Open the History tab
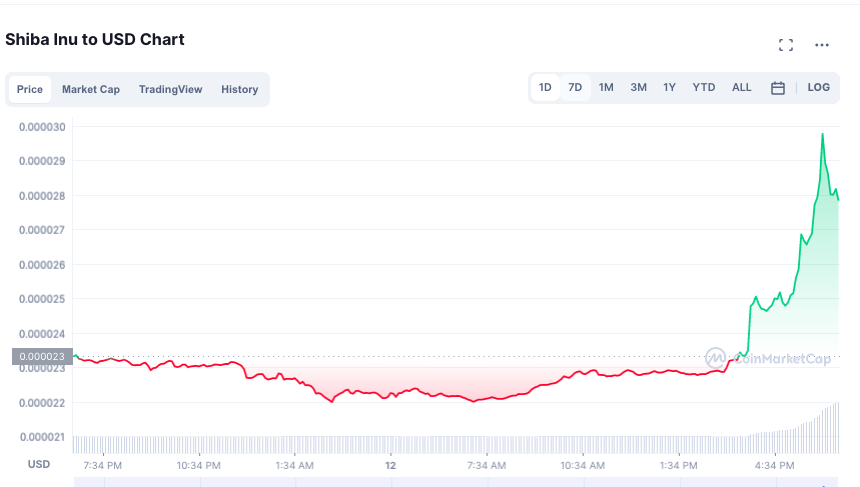Screen dimensions: 860x487 pos(240,89)
